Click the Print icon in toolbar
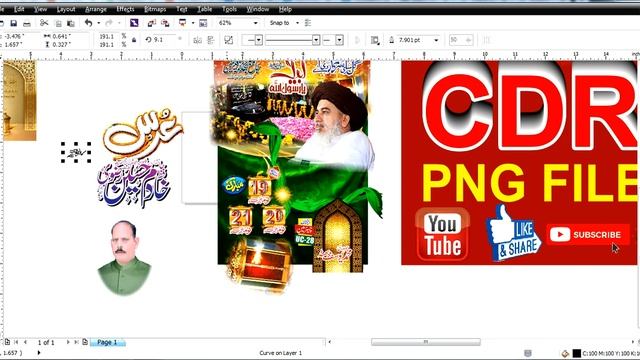The height and width of the screenshot is (360, 640). [27, 23]
